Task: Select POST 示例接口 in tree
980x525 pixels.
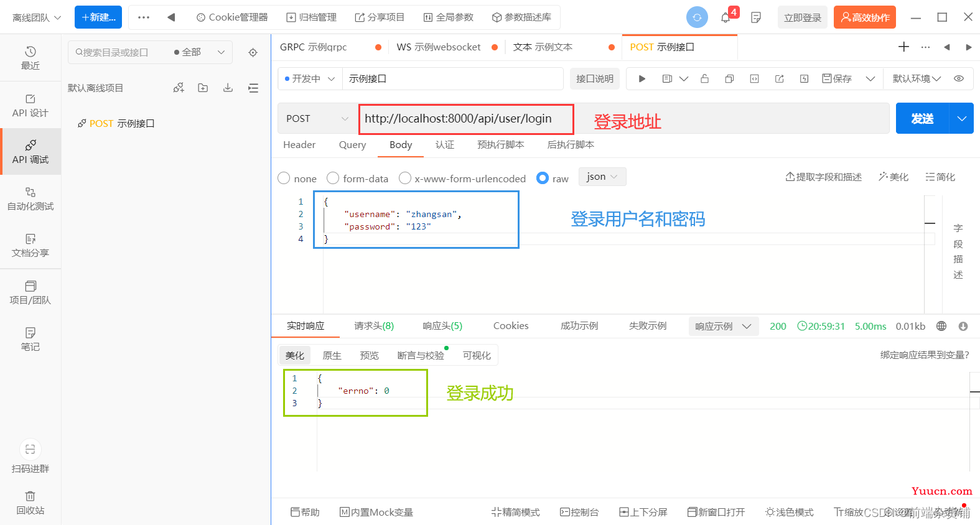Action: pos(116,123)
